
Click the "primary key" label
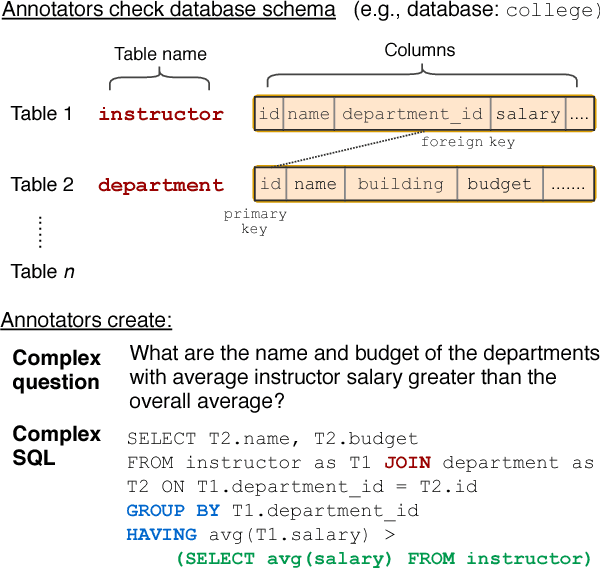[254, 221]
